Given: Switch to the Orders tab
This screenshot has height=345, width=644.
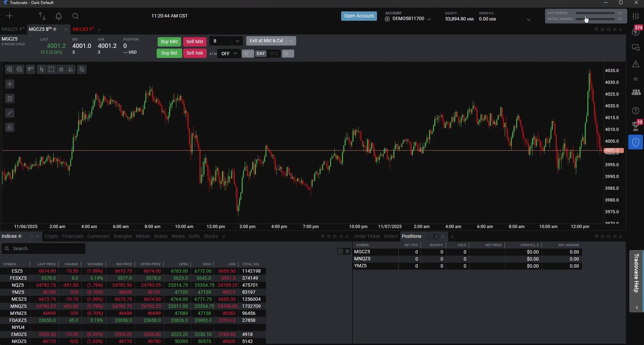Looking at the screenshot, I should coord(390,236).
